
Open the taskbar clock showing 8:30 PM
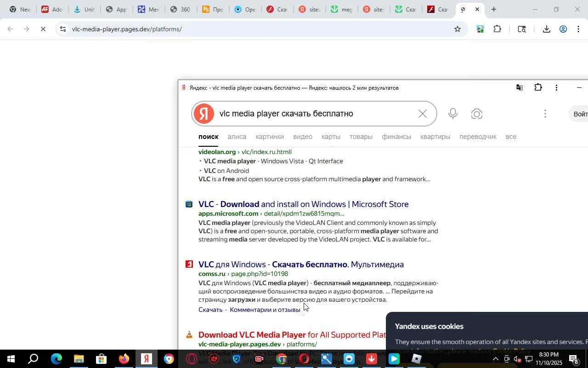click(x=549, y=359)
